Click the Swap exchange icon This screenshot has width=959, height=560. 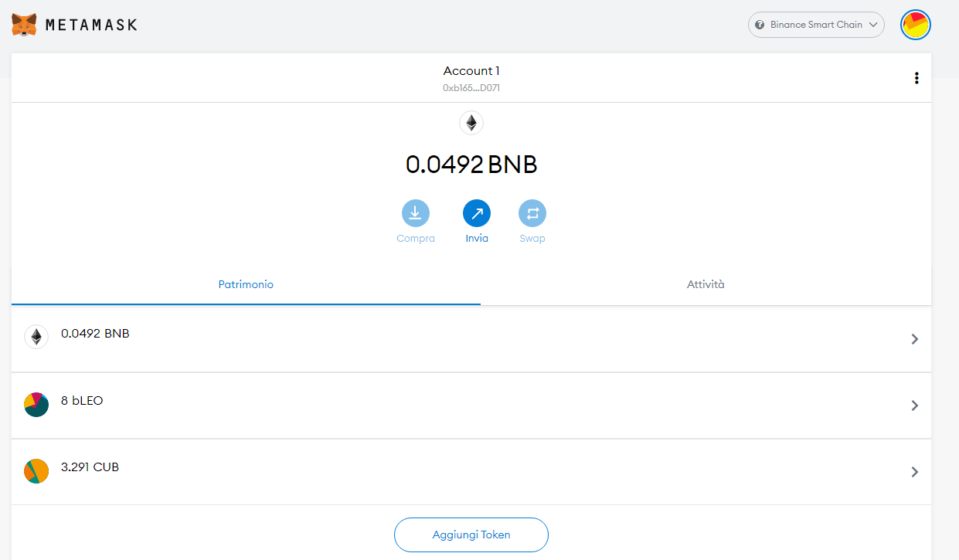(x=532, y=213)
